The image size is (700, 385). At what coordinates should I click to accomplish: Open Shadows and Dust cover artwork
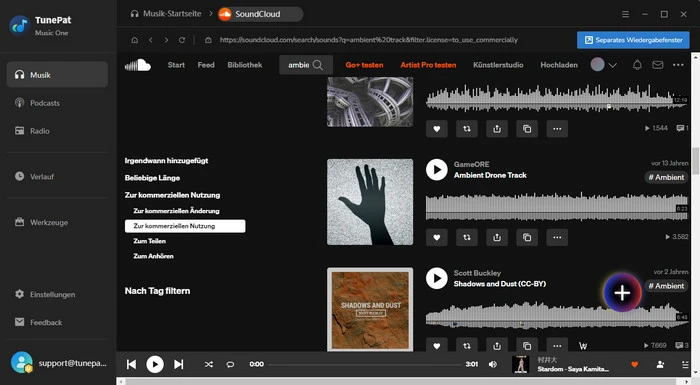(370, 309)
